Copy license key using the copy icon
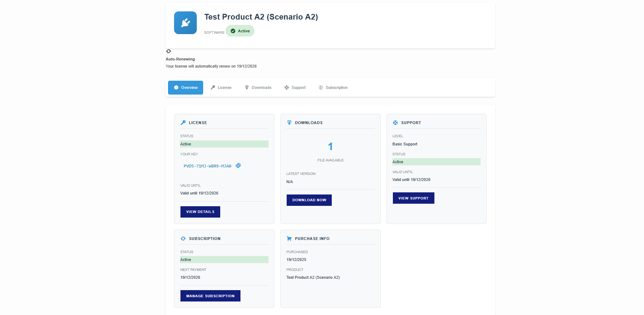644x315 pixels. [238, 166]
